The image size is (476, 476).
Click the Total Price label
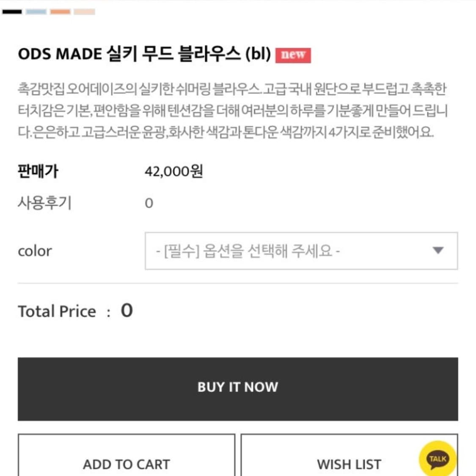57,311
